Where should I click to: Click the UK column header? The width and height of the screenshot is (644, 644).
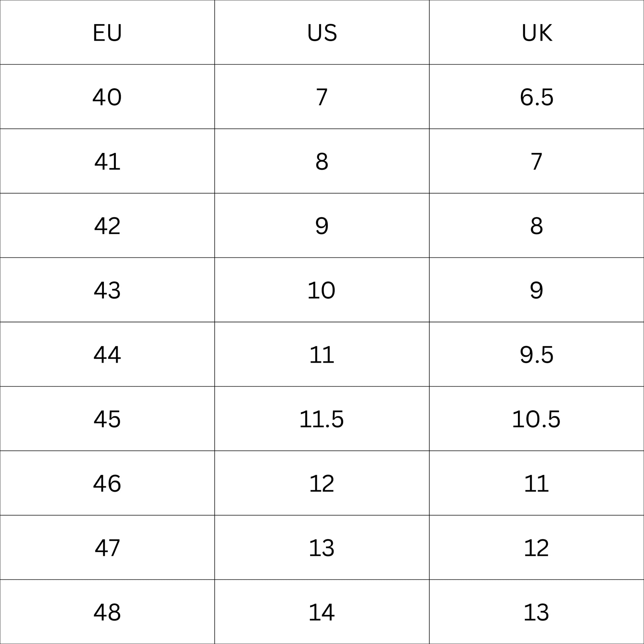tap(536, 33)
